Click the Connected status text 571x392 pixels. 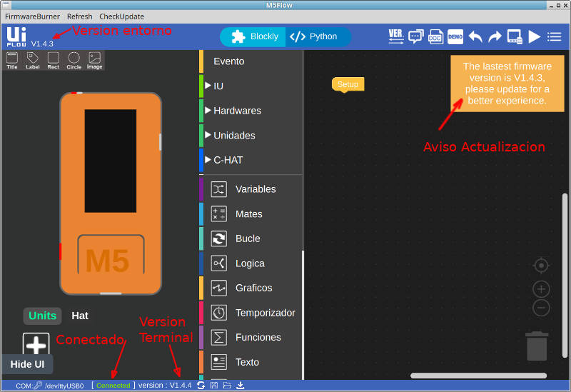(x=113, y=386)
